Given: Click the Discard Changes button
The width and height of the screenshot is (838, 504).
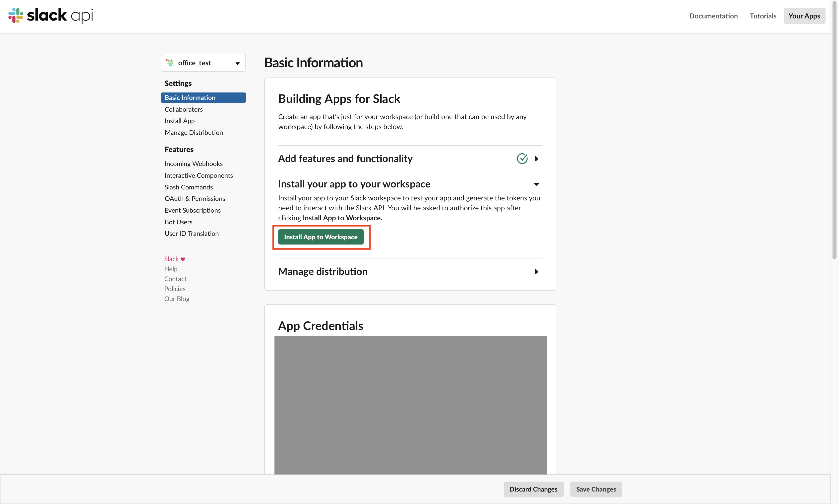Looking at the screenshot, I should tap(533, 489).
